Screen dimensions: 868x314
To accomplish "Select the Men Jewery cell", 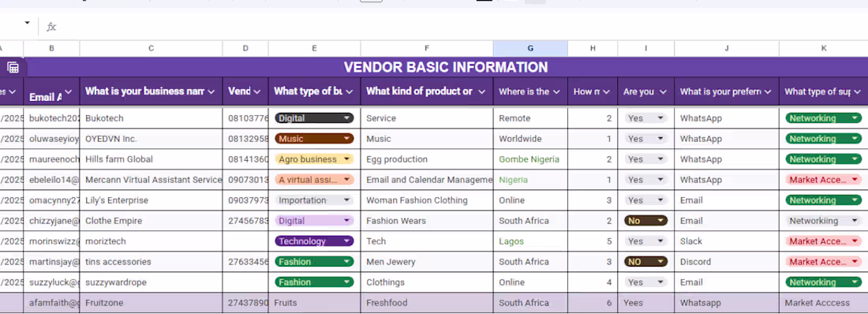I will tap(427, 262).
